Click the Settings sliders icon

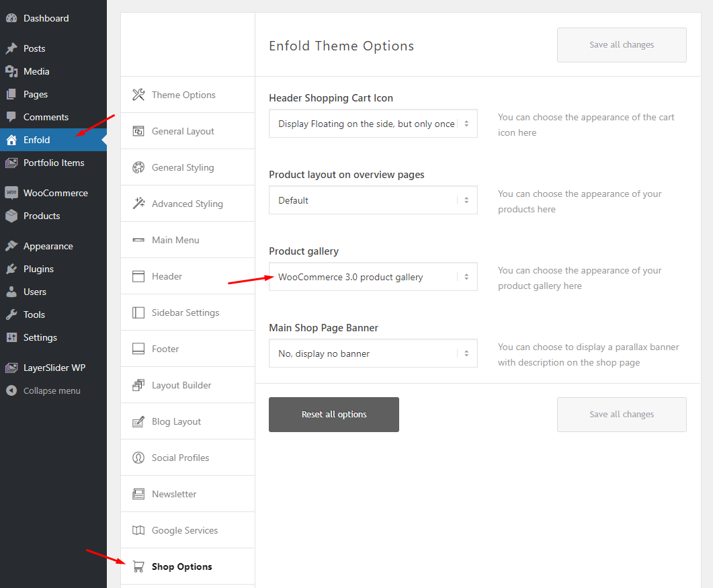pos(11,337)
